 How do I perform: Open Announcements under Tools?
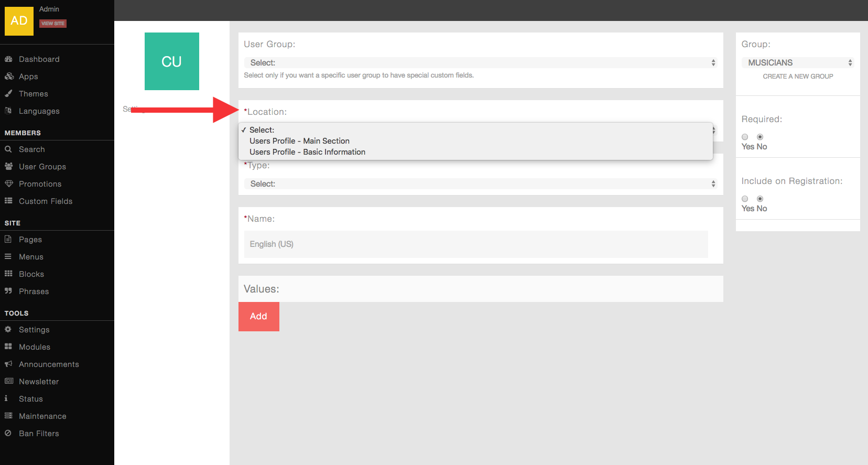[x=49, y=364]
